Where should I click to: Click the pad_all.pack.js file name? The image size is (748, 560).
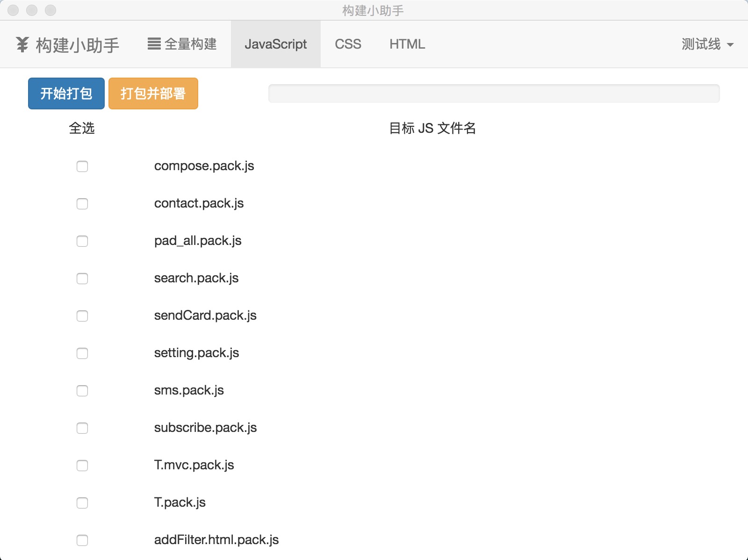click(198, 241)
